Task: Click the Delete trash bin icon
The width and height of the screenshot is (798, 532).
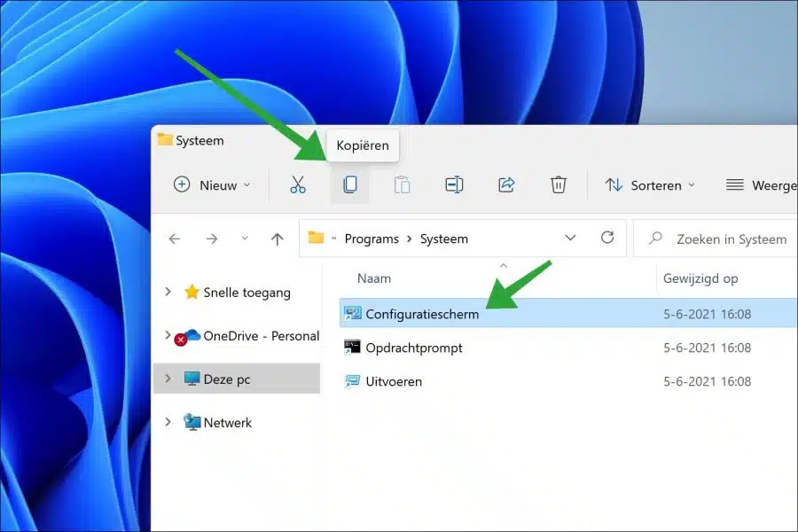Action: (x=559, y=184)
